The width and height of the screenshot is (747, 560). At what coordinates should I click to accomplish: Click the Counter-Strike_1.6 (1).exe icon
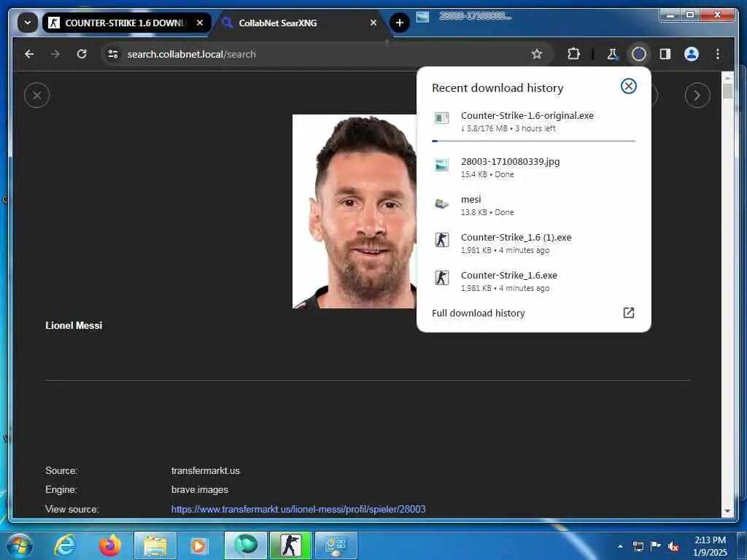(441, 239)
